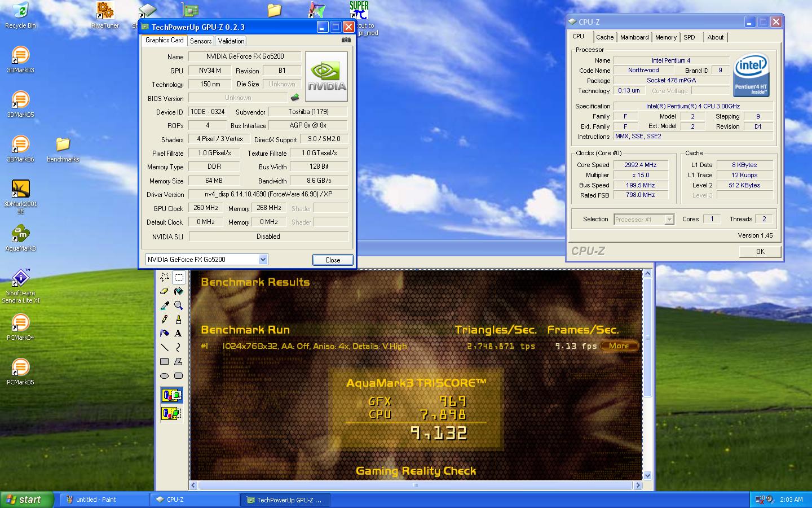Select Paint's rectangular Select tool

click(x=179, y=277)
